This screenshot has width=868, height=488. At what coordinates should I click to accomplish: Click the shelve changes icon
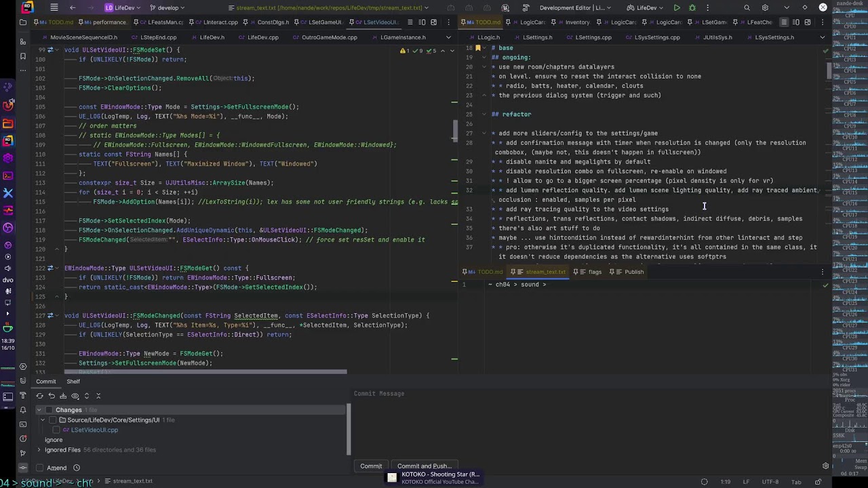point(63,396)
